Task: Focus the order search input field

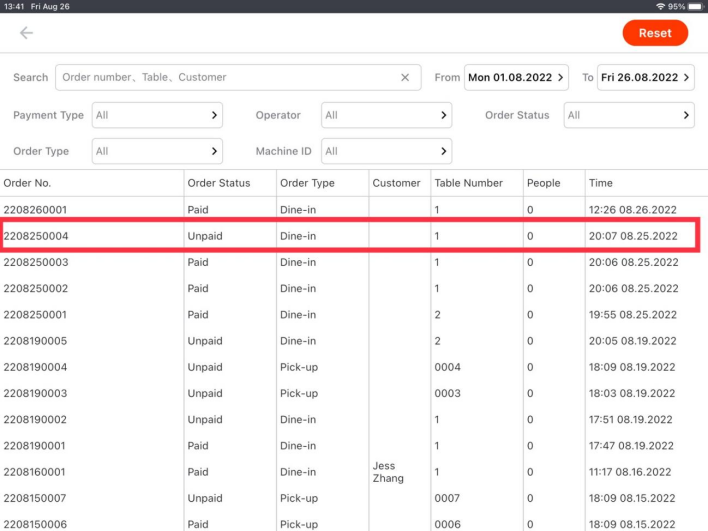Action: point(225,77)
